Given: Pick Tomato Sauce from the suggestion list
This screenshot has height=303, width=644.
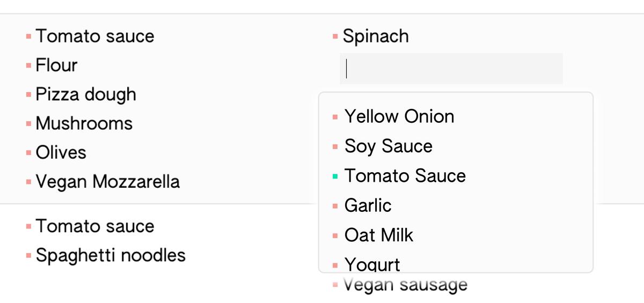Looking at the screenshot, I should [x=405, y=176].
